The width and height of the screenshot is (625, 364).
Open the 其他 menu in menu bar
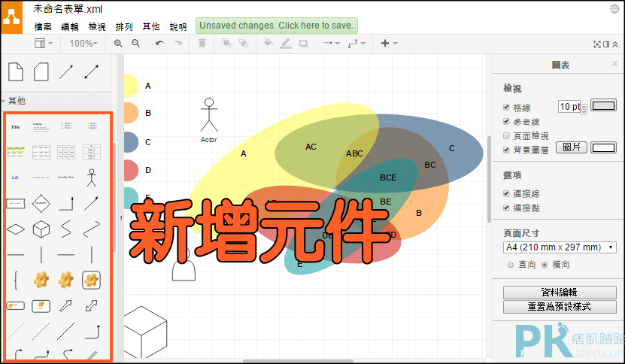click(151, 26)
